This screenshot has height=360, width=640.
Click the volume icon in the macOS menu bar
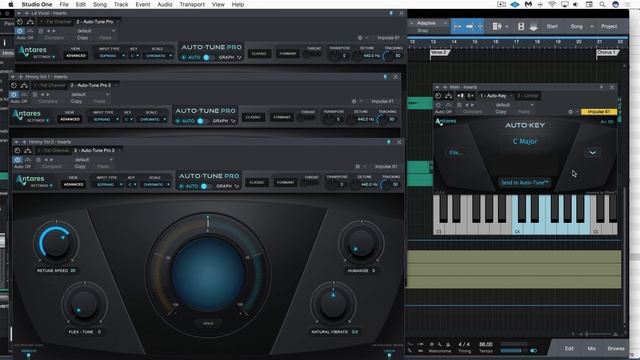[576, 4]
